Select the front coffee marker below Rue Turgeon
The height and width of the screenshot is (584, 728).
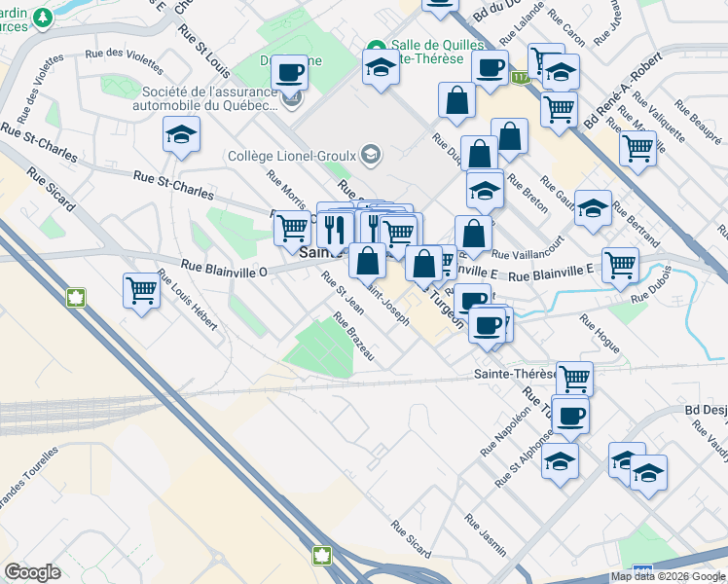pos(487,328)
